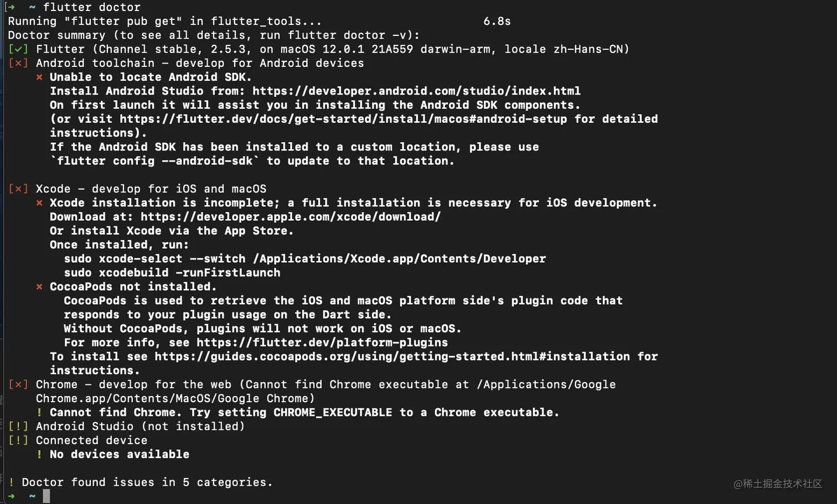This screenshot has height=504, width=837.
Task: Open the developer.android.com studio link
Action: (x=416, y=91)
